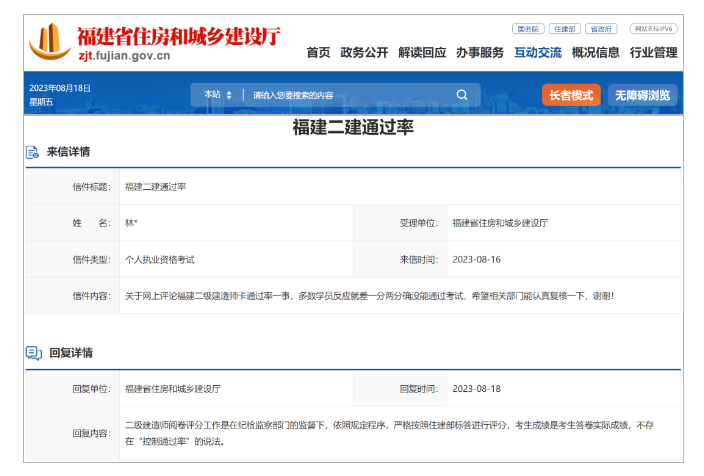Follow the 国务院 link

(526, 29)
